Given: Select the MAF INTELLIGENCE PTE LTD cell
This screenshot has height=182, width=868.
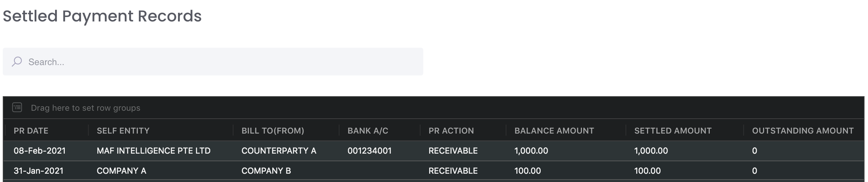Looking at the screenshot, I should tap(153, 151).
